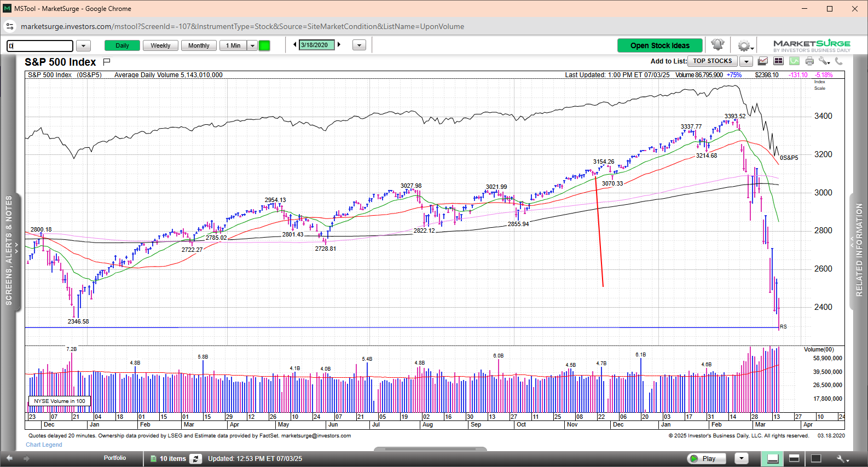Open the grid layout icon
Viewport: 868px width, 467px height.
778,61
